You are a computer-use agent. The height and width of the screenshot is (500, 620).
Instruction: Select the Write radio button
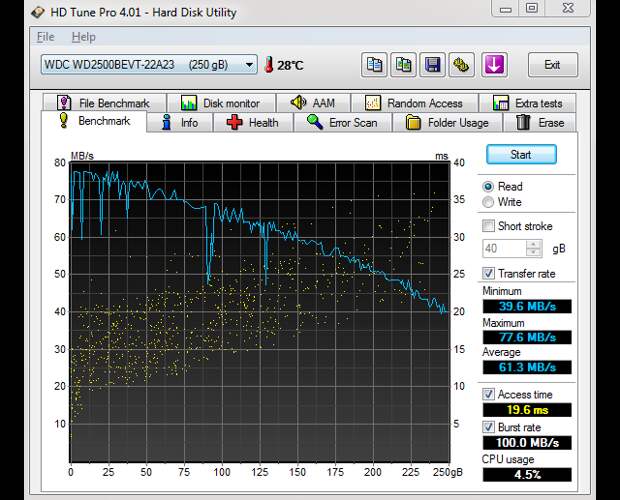(488, 202)
